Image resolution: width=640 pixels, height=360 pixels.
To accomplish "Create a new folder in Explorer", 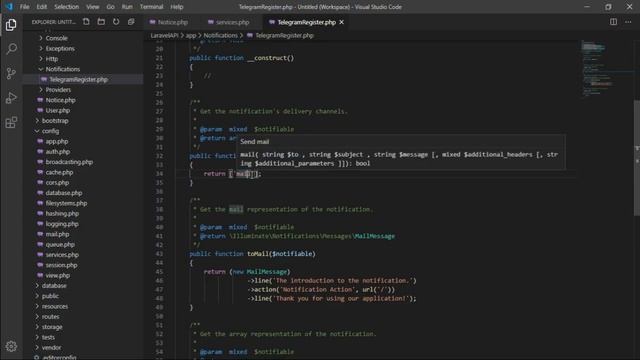I will [x=101, y=22].
